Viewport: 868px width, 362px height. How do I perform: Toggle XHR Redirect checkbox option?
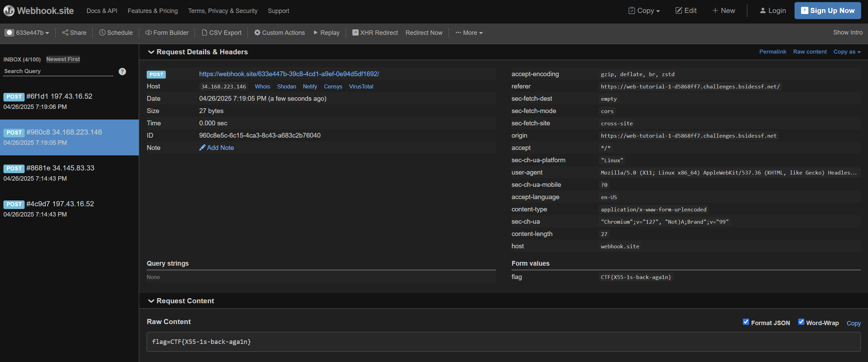click(375, 33)
